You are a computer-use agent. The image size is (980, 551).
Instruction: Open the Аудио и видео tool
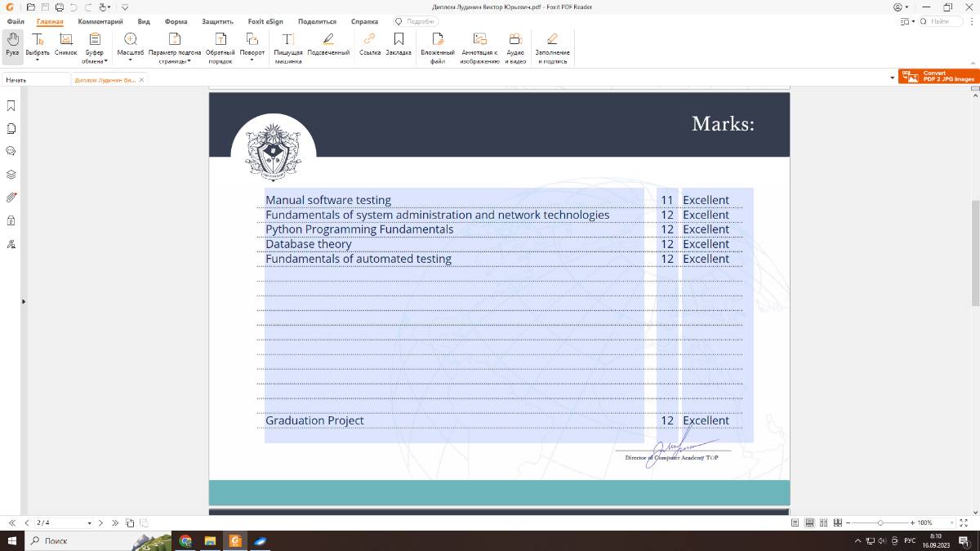point(515,48)
